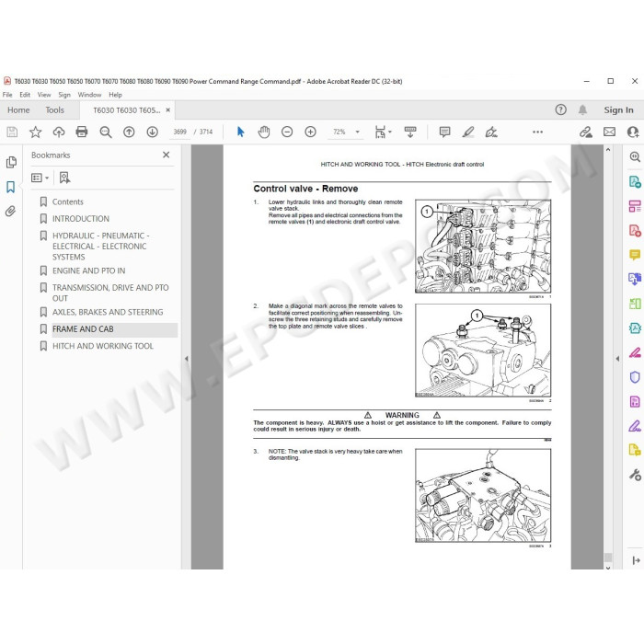Go to the previous page

coord(129,132)
